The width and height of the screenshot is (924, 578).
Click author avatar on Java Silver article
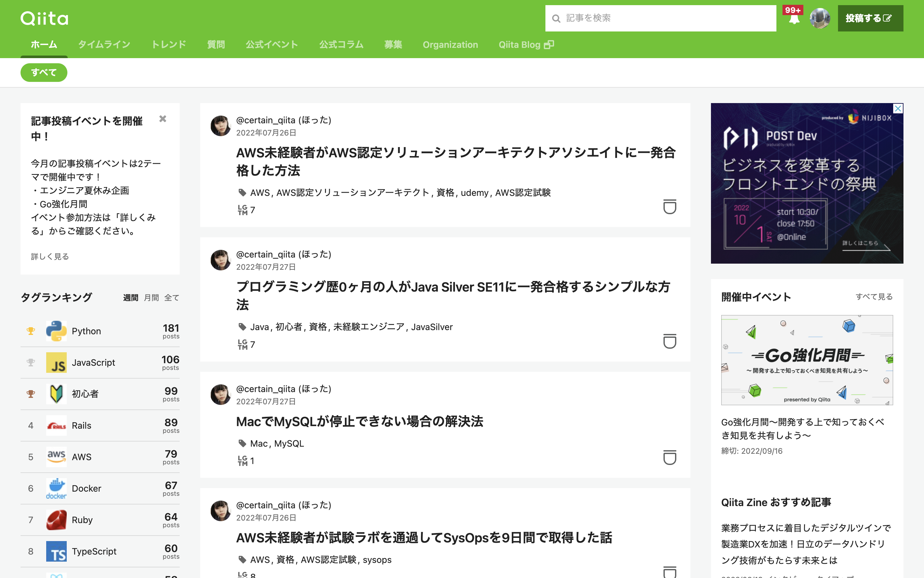tap(221, 260)
